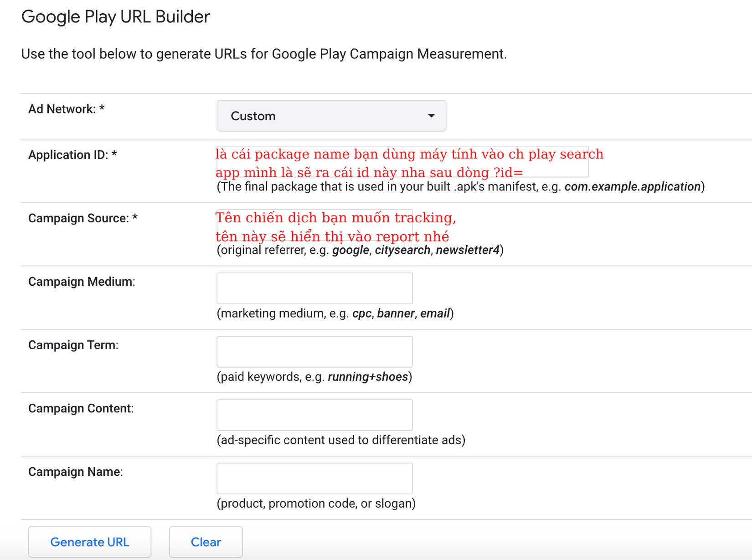Click the Campaign Term label
Viewport: 752px width, 560px height.
point(73,345)
